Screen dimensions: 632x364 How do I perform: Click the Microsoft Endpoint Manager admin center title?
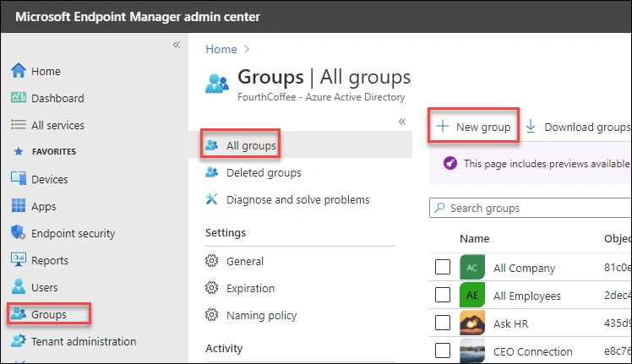tap(138, 17)
